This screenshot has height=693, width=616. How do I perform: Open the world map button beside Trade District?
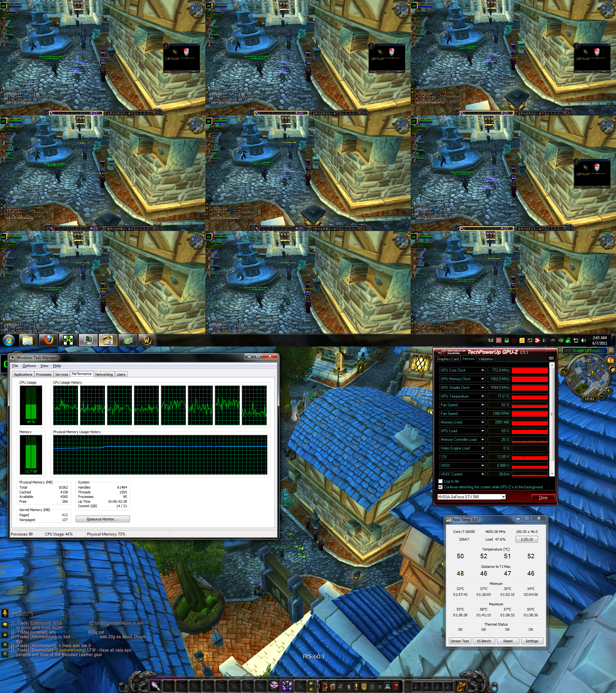coord(611,351)
